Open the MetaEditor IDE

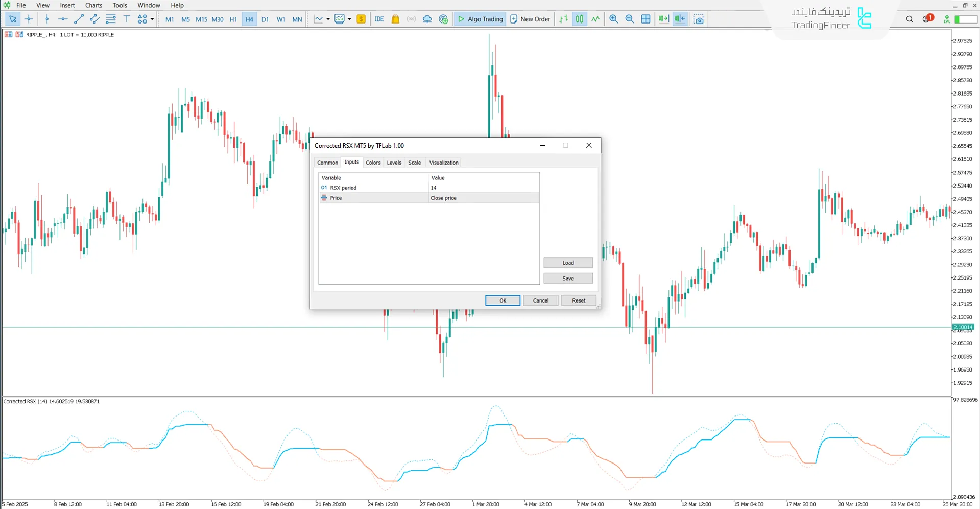379,19
